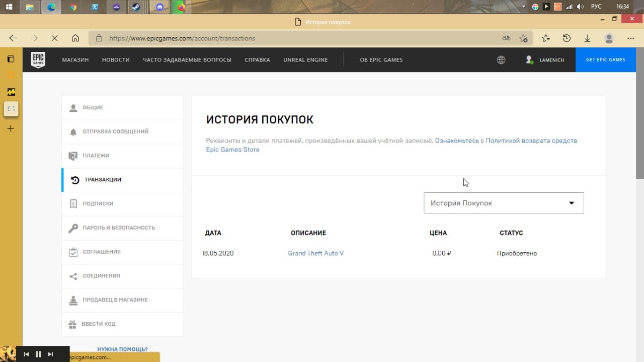Open the ПЛАТЕЖИ sidebar section
This screenshot has height=362, width=644.
(123, 156)
